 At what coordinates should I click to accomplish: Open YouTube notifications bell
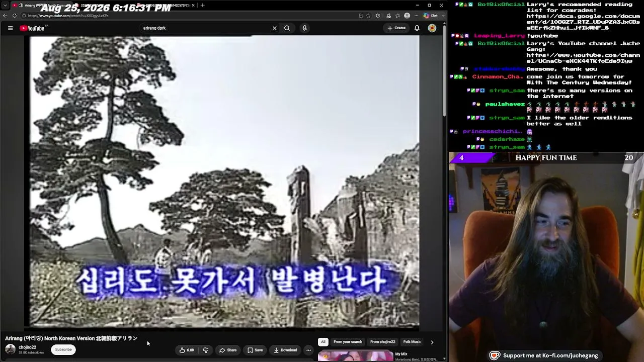click(x=417, y=28)
